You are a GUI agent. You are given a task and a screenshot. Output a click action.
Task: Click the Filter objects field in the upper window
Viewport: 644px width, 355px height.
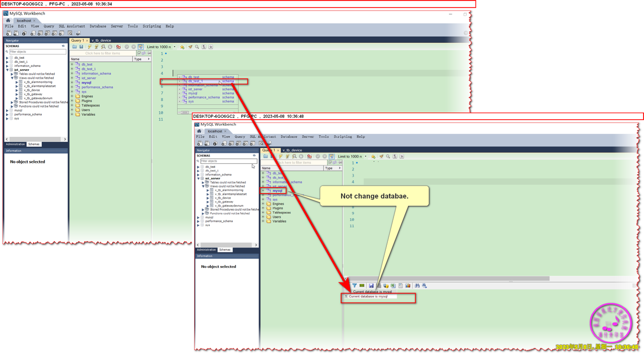coord(38,52)
